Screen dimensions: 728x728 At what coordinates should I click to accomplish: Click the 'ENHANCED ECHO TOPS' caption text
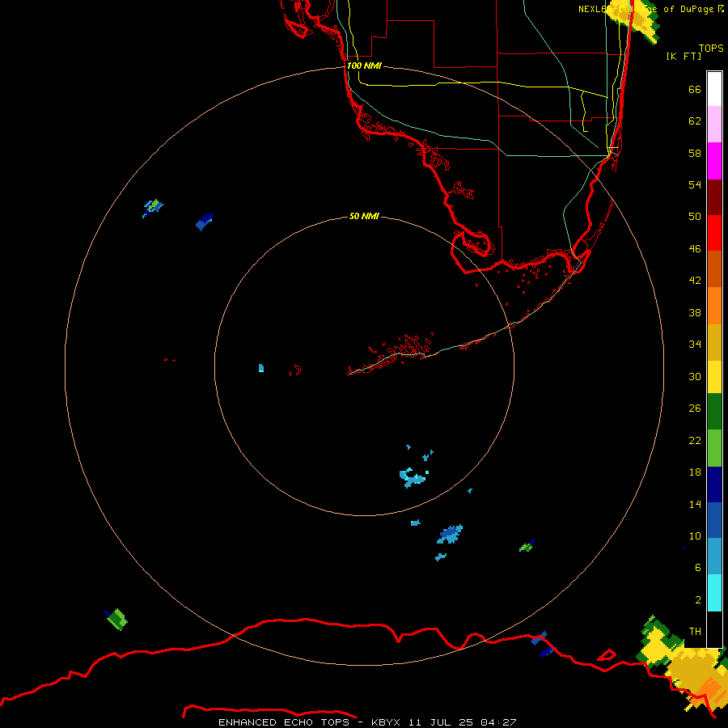[x=285, y=722]
